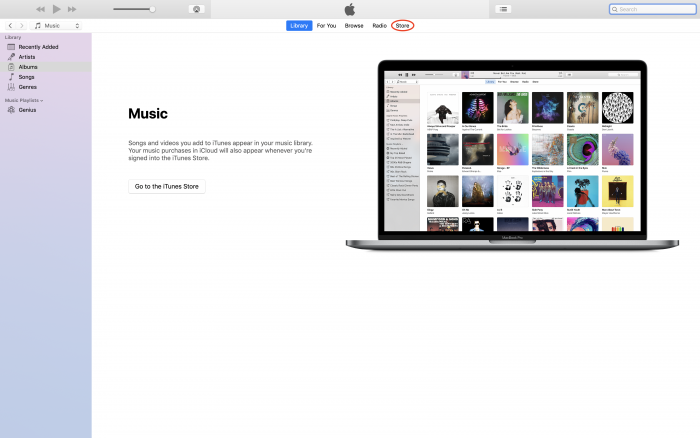The image size is (700, 438).
Task: Click the forward navigation arrow
Action: tap(22, 25)
